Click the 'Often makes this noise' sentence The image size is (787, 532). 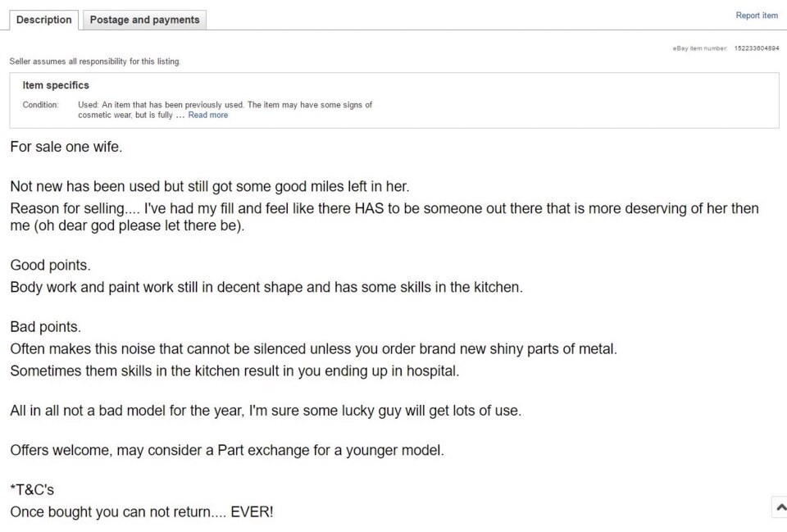click(x=314, y=349)
